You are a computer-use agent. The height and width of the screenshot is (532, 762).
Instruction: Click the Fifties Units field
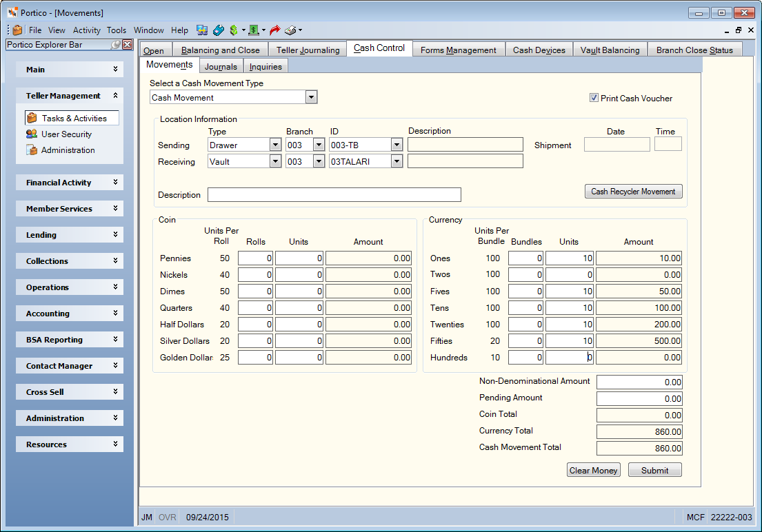coord(570,341)
